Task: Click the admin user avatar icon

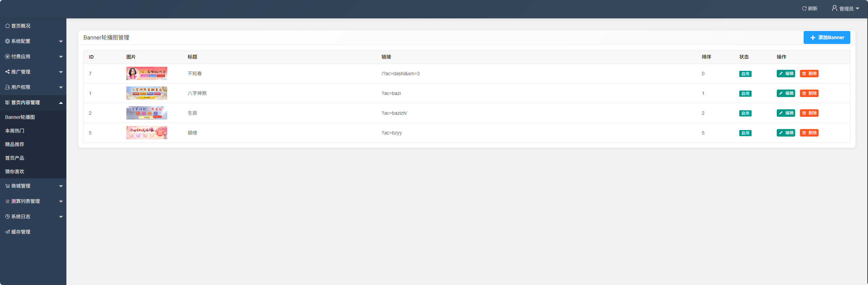Action: click(835, 8)
